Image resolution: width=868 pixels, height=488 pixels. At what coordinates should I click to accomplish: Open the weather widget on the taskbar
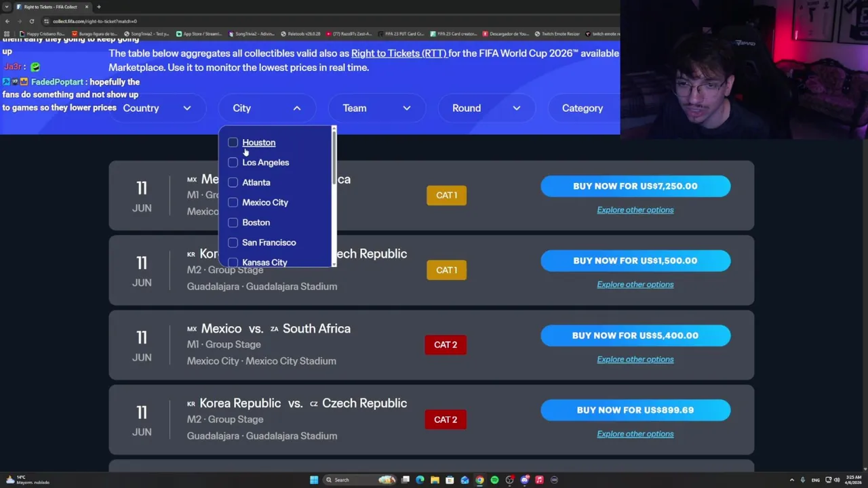coord(27,480)
